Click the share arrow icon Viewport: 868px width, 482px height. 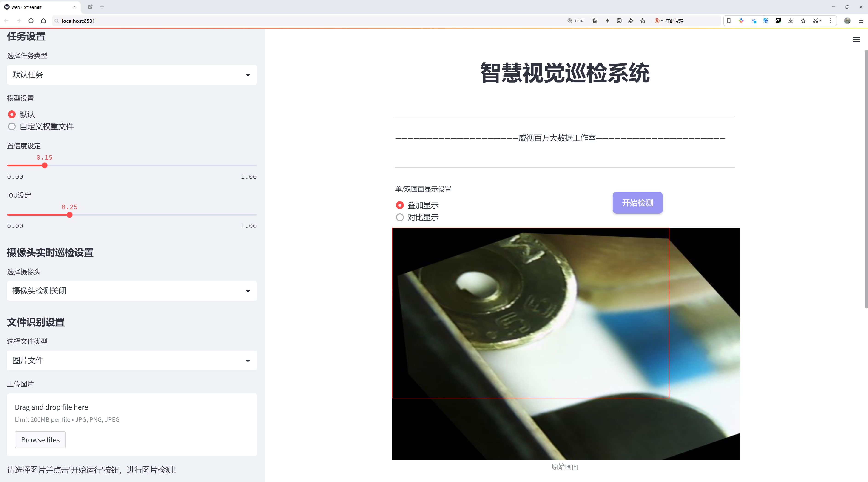[631, 21]
